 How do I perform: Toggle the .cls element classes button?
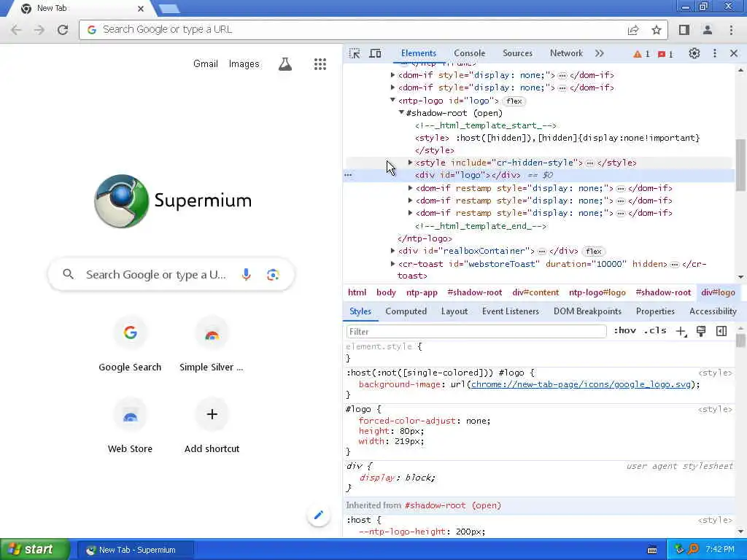(655, 331)
